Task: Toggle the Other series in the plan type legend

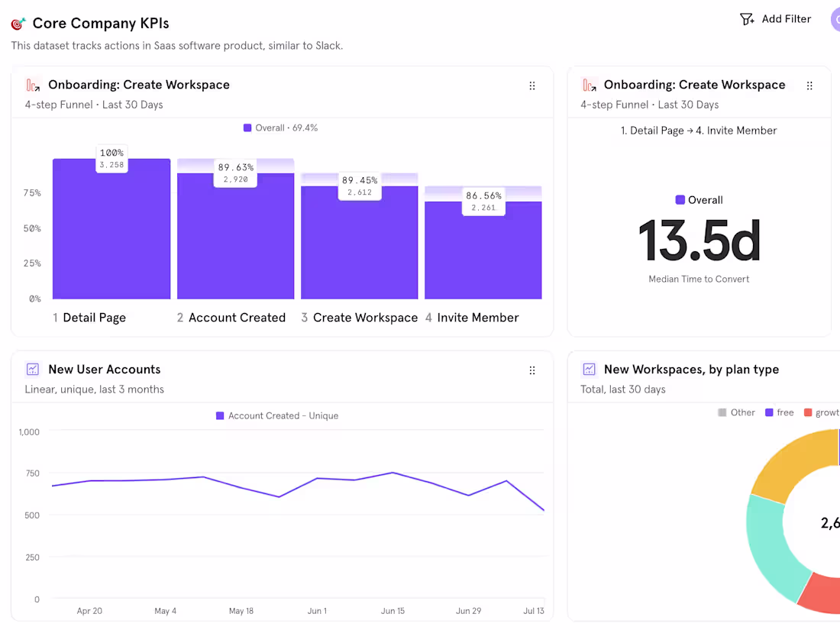Action: 735,412
